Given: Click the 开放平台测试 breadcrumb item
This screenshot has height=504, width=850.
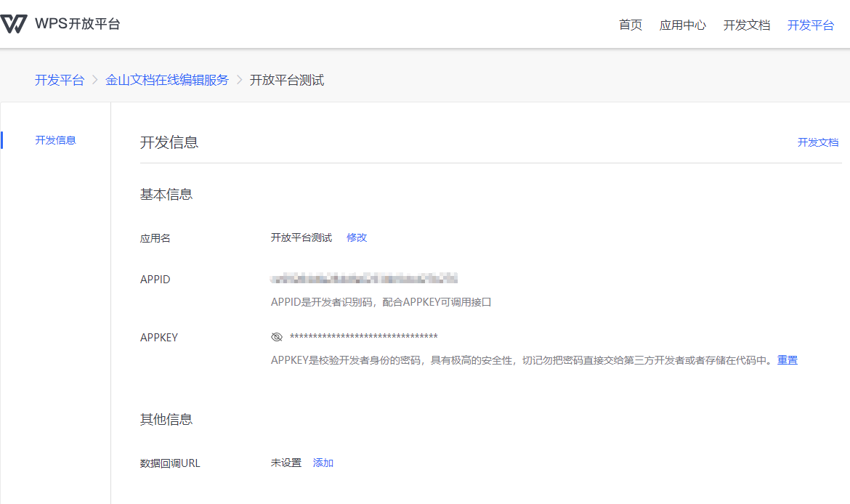Looking at the screenshot, I should 287,80.
